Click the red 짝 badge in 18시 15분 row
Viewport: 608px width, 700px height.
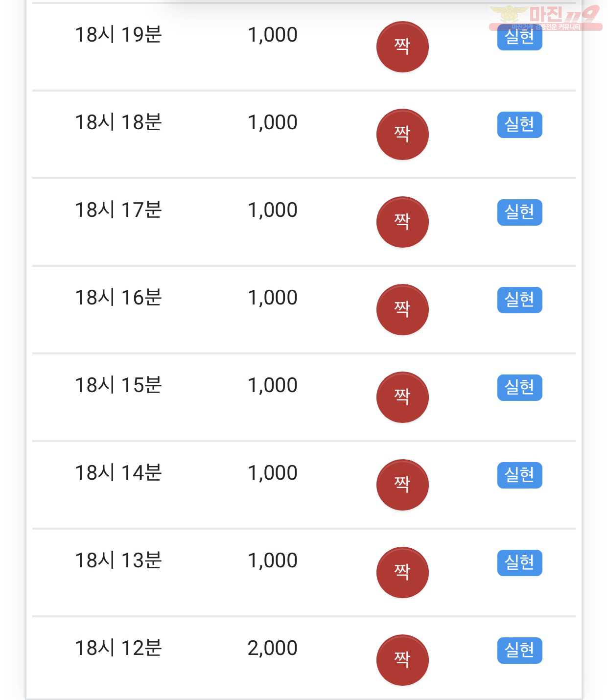(402, 397)
